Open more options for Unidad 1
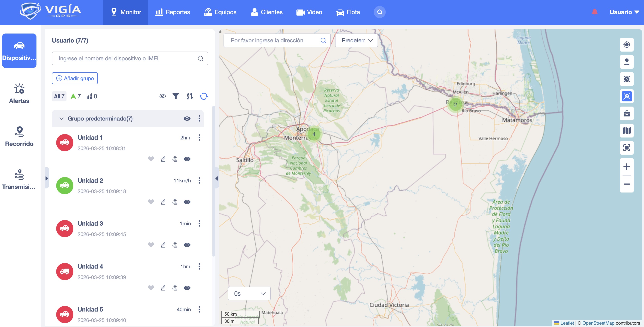Image resolution: width=644 pixels, height=327 pixels. point(199,138)
